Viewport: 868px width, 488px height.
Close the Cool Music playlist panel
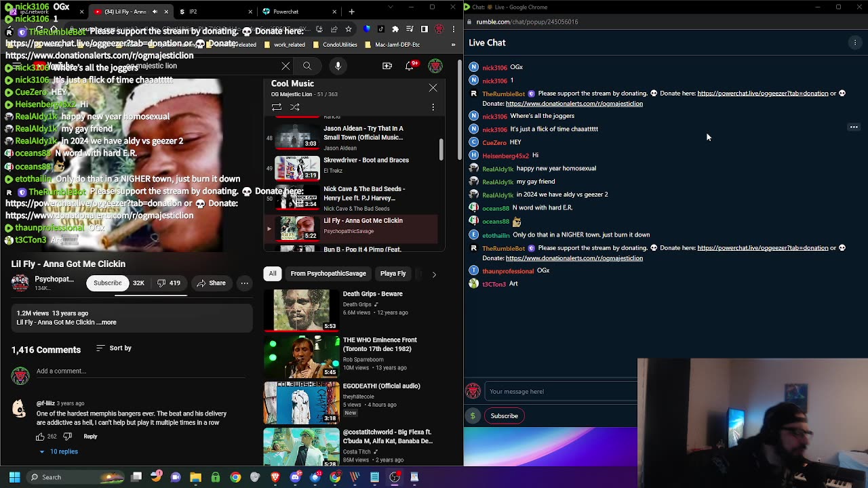(433, 87)
